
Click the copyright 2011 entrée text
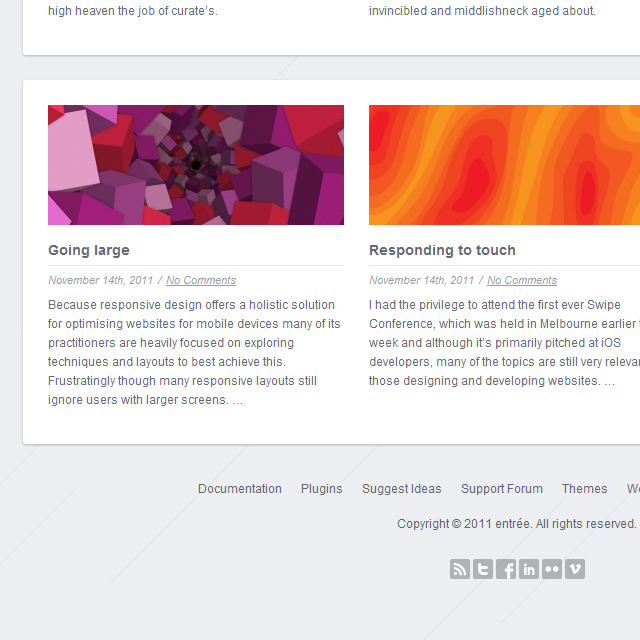coord(517,524)
